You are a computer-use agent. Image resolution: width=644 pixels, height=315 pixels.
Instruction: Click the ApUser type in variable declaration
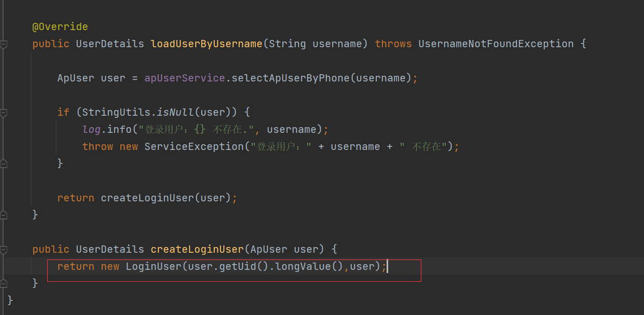coord(76,78)
